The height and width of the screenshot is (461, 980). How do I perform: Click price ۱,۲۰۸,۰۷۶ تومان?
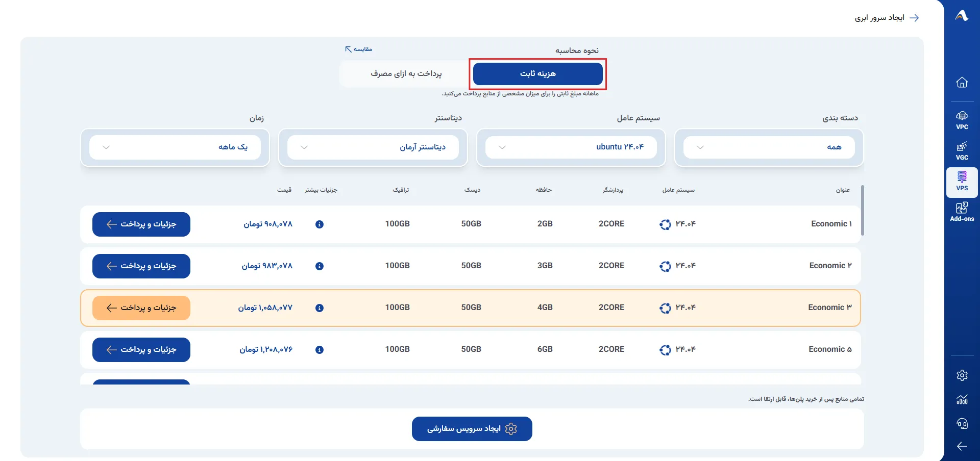[x=266, y=350]
